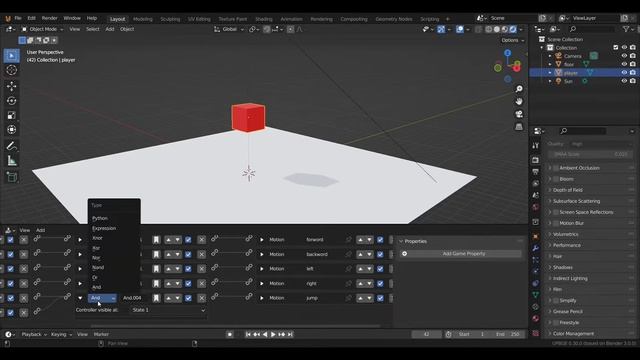640x360 pixels.
Task: Expand the Camera item in the outliner
Action: 550,56
